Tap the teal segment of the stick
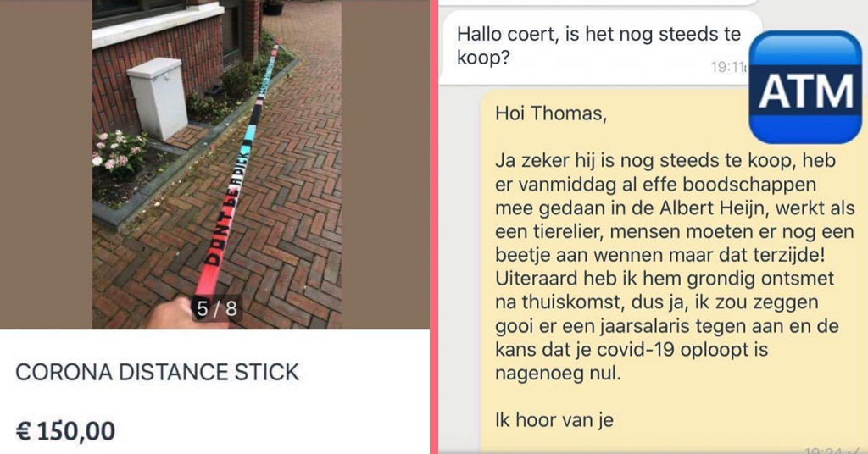Screen dimensions: 868x454 tap(250, 133)
